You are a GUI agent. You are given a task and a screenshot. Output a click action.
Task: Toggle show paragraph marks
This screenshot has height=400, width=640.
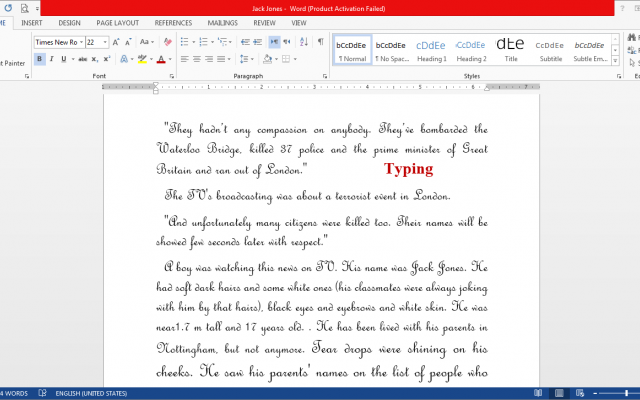pyautogui.click(x=321, y=42)
